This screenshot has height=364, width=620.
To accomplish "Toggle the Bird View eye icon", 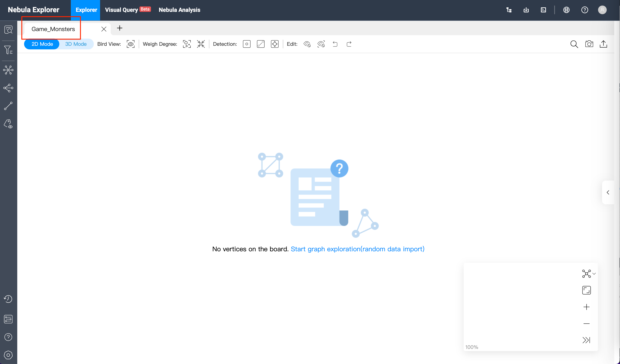I will coord(131,44).
